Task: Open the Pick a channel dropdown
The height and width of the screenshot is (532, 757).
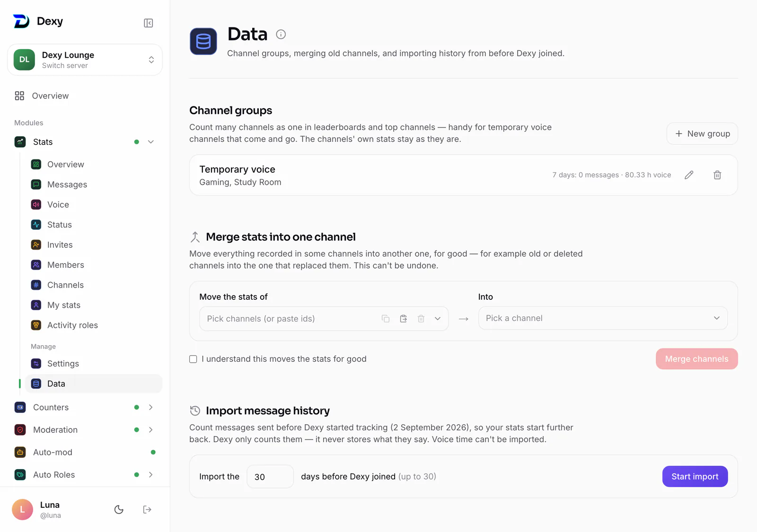Action: [603, 318]
